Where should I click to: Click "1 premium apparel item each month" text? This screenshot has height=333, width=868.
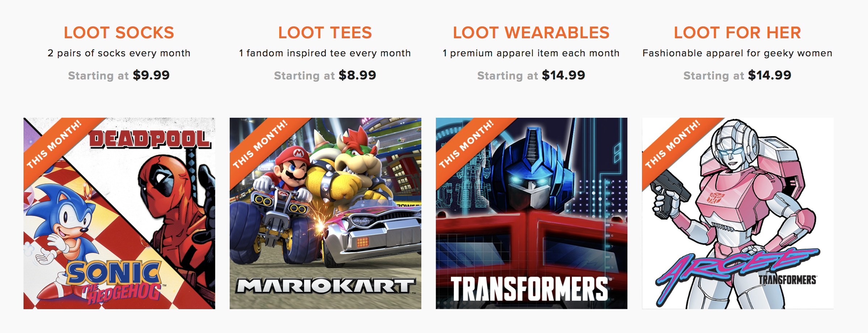point(531,53)
